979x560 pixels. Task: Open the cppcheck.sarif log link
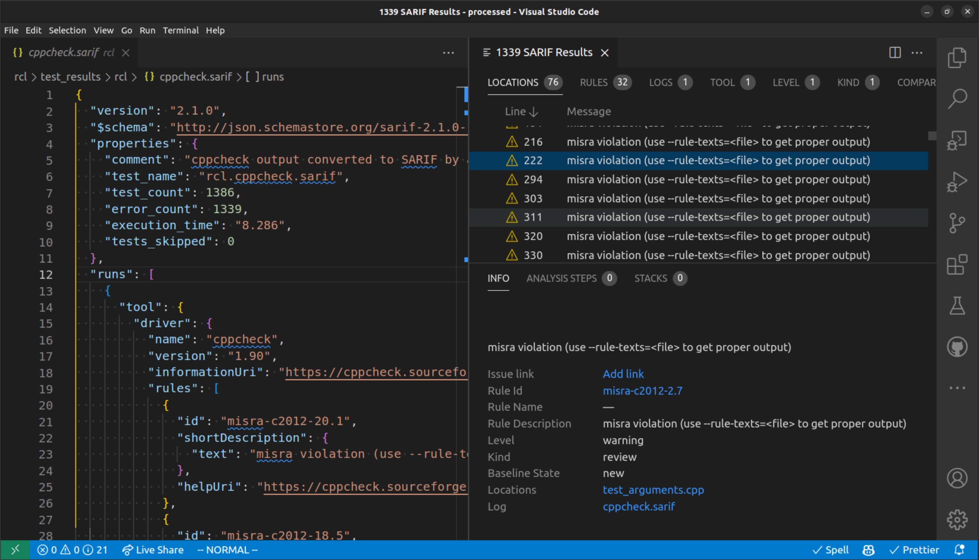point(639,507)
